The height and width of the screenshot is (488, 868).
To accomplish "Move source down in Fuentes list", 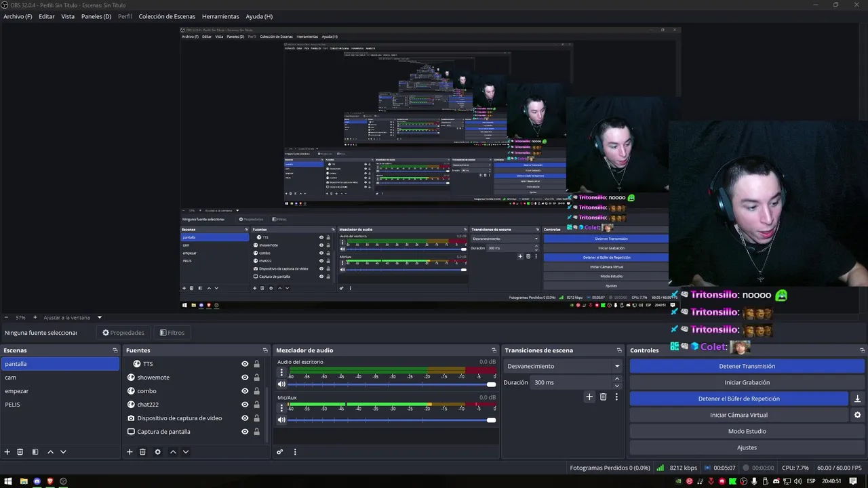I will point(186,452).
